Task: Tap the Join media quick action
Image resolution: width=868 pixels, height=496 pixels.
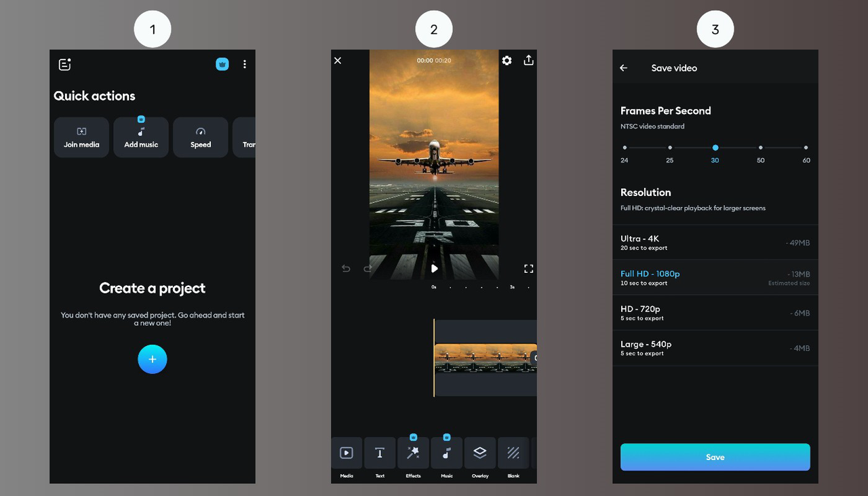Action: (x=81, y=137)
